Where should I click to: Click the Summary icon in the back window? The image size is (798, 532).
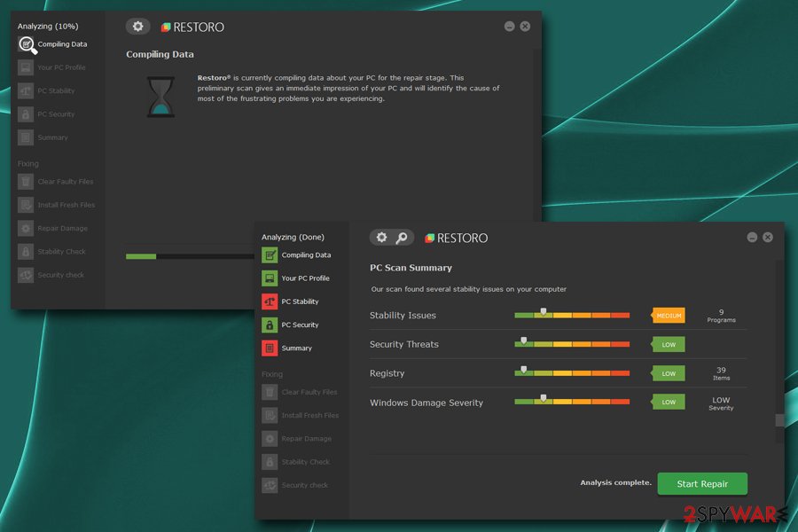[26, 137]
